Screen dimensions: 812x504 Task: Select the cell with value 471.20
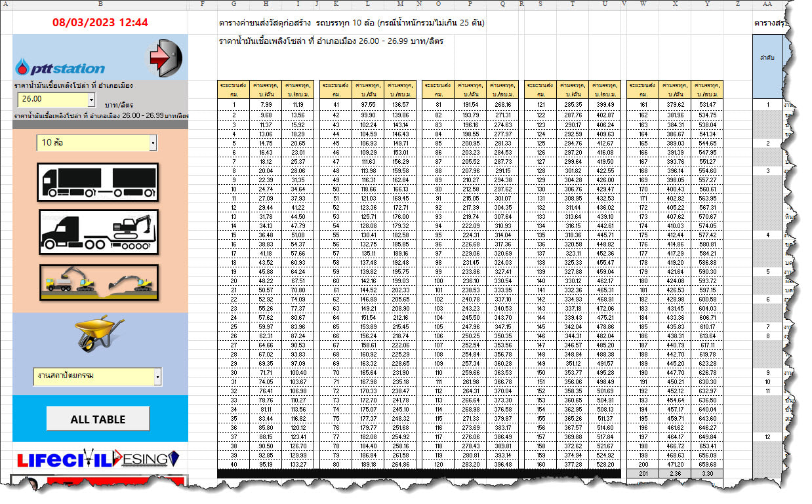tap(676, 465)
